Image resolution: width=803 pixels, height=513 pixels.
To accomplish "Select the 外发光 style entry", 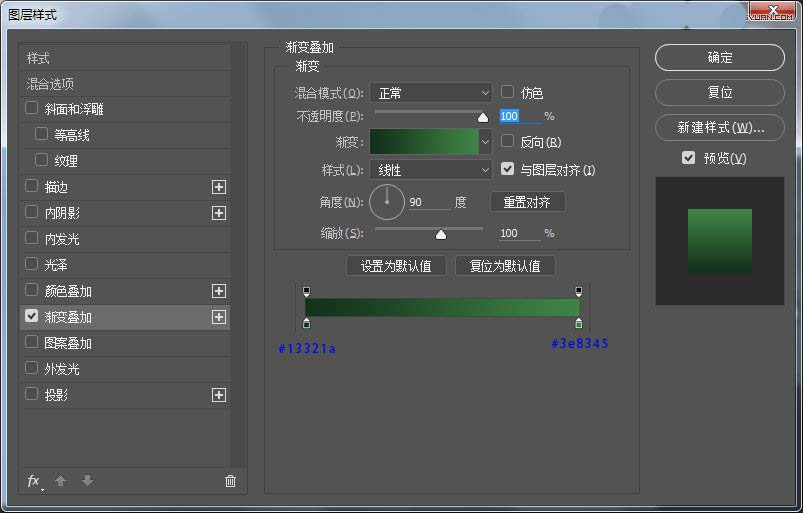I will click(62, 369).
